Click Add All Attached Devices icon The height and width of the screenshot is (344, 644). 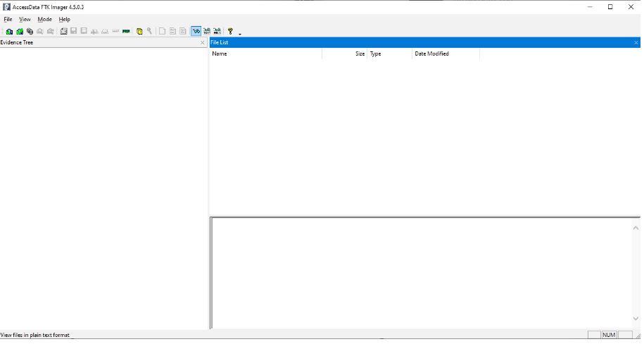(x=19, y=31)
